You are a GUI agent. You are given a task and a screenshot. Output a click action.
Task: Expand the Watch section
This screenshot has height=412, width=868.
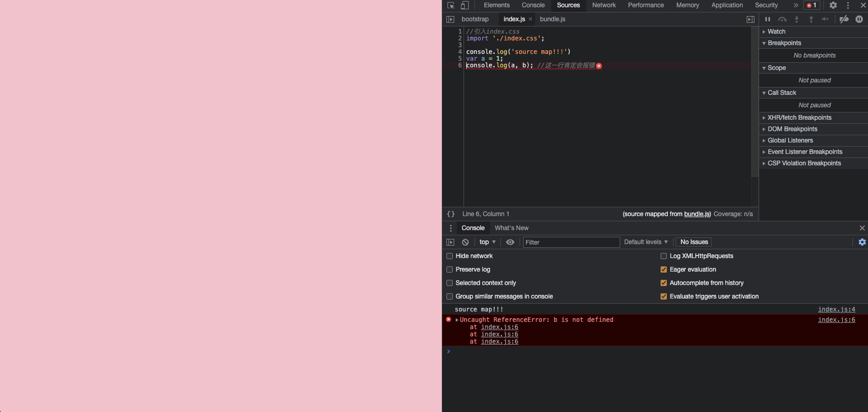click(814, 32)
